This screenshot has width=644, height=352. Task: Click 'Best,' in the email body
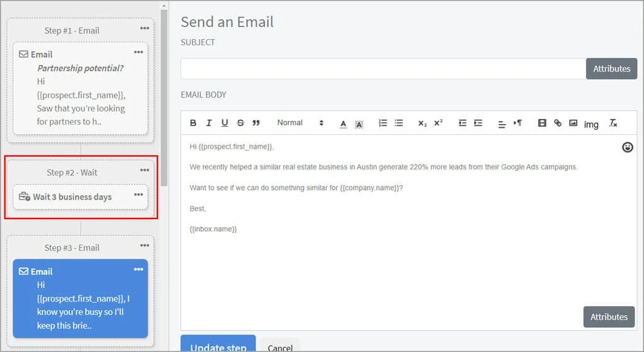tap(198, 208)
